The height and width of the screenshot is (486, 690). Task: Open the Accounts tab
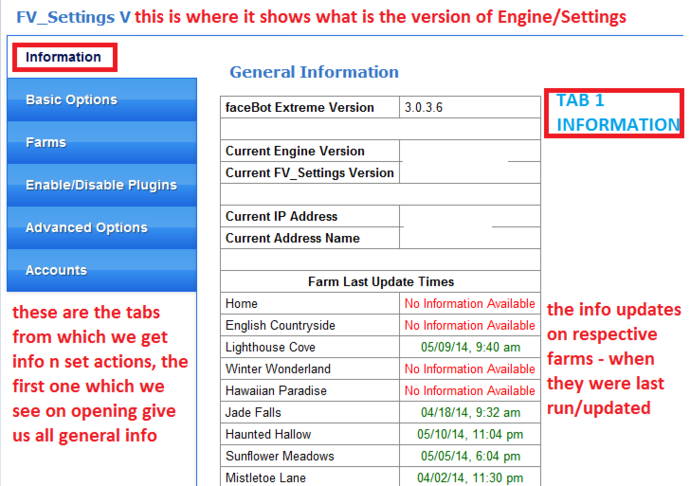coord(102,270)
